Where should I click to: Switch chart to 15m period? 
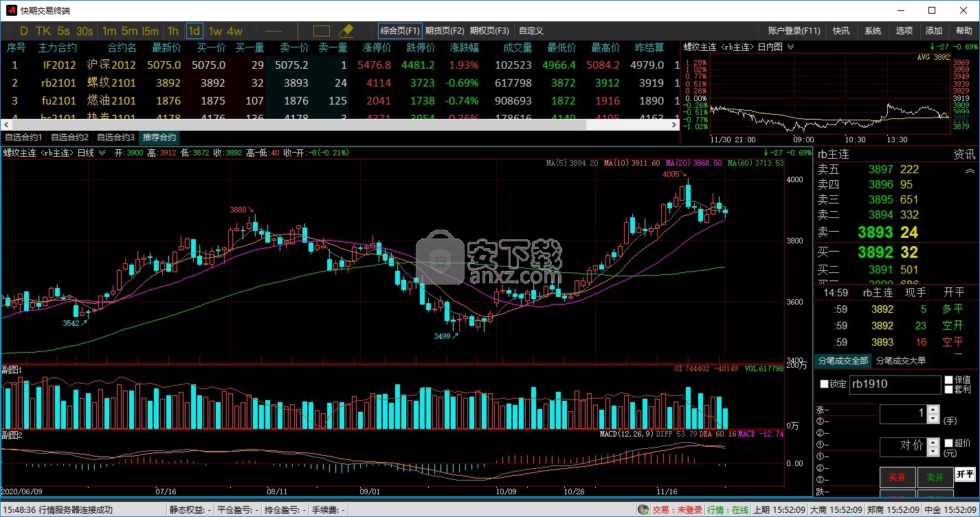[151, 31]
